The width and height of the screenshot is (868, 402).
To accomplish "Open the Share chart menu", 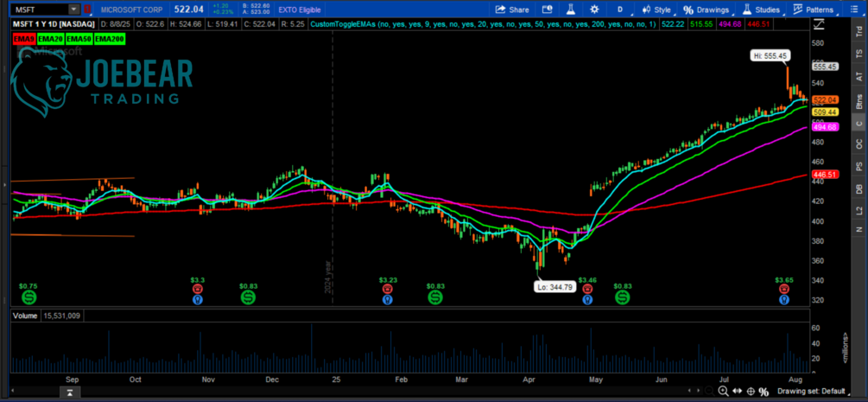I will (x=511, y=10).
